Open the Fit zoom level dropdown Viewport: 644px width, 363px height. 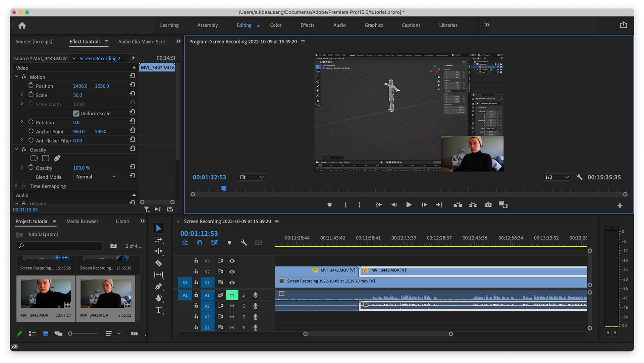coord(251,177)
